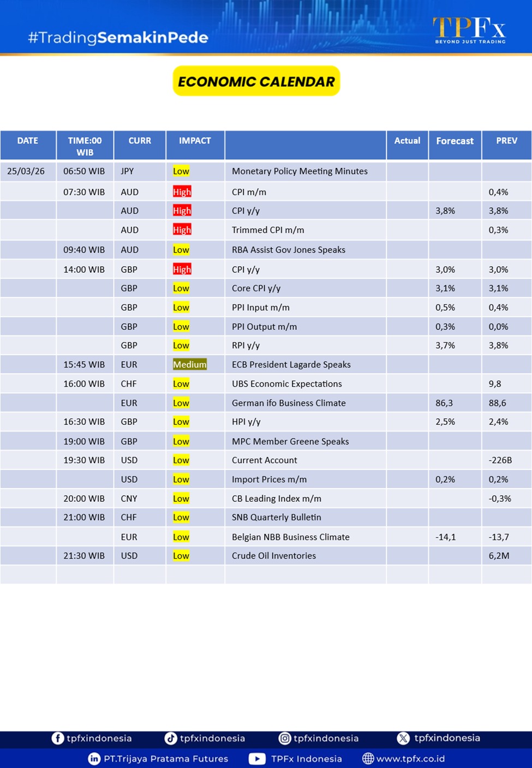This screenshot has height=768, width=532.
Task: Click the German ifo Business Climate event
Action: click(289, 403)
